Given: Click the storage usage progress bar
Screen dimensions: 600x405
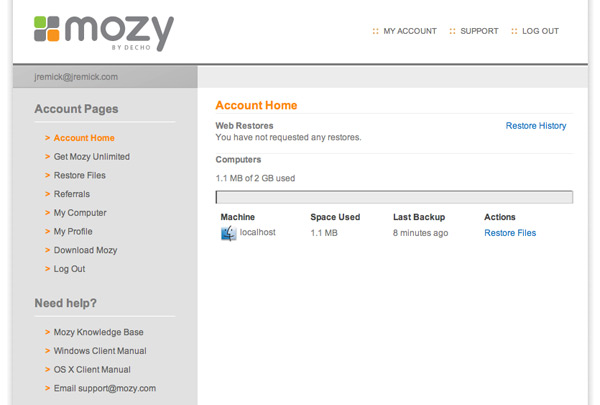Looking at the screenshot, I should click(394, 197).
